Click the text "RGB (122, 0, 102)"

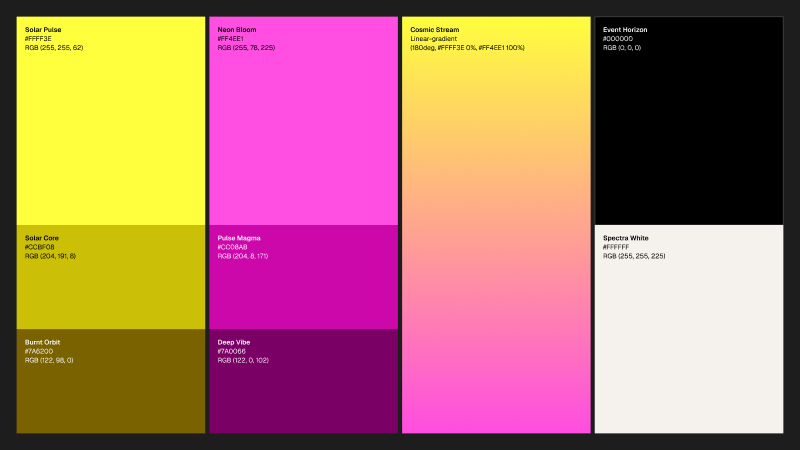coord(243,360)
